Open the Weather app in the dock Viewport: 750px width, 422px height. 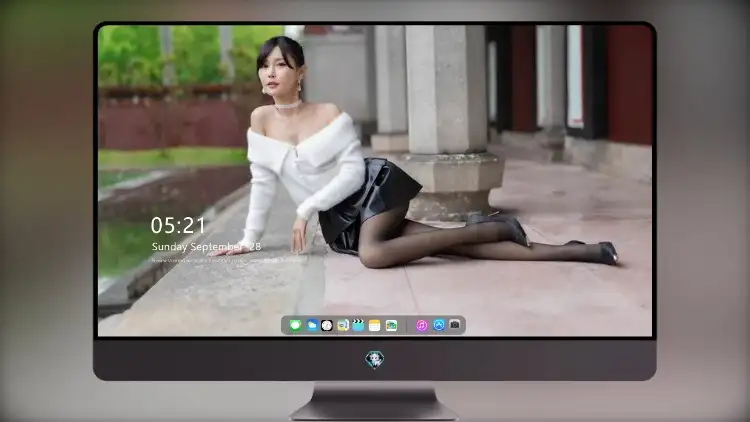(x=311, y=325)
